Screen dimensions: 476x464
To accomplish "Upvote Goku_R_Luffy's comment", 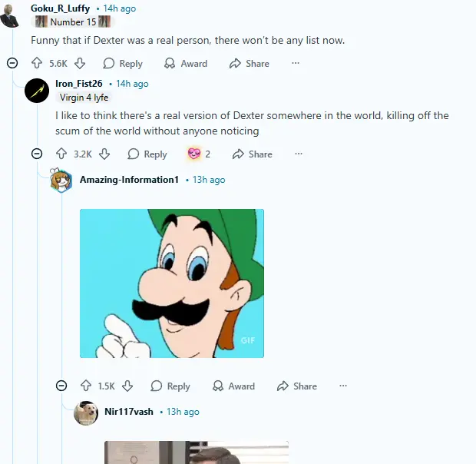I will click(37, 64).
